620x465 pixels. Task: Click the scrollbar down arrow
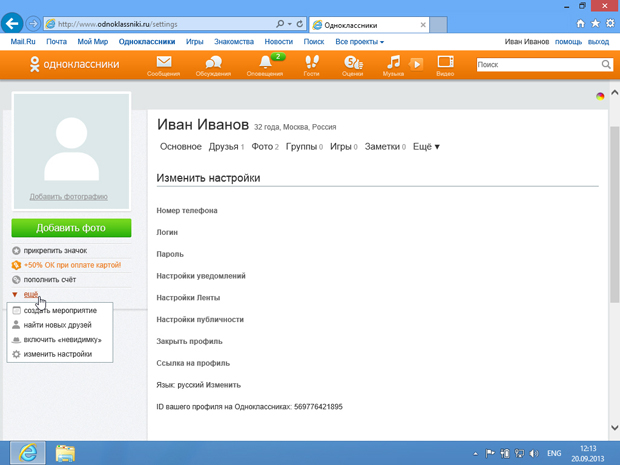tap(614, 427)
